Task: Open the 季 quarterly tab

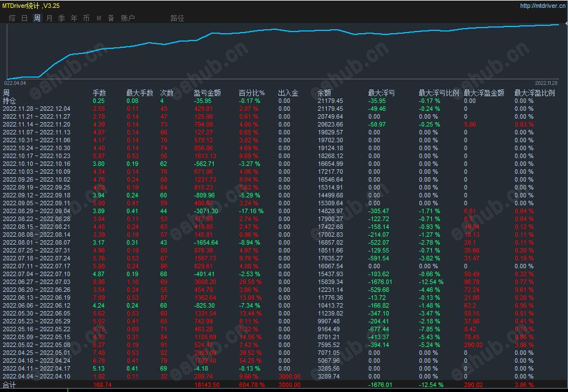Action: tap(62, 18)
